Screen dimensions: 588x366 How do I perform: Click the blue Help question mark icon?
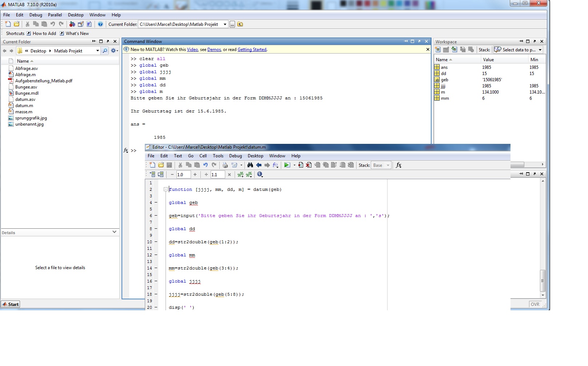100,24
